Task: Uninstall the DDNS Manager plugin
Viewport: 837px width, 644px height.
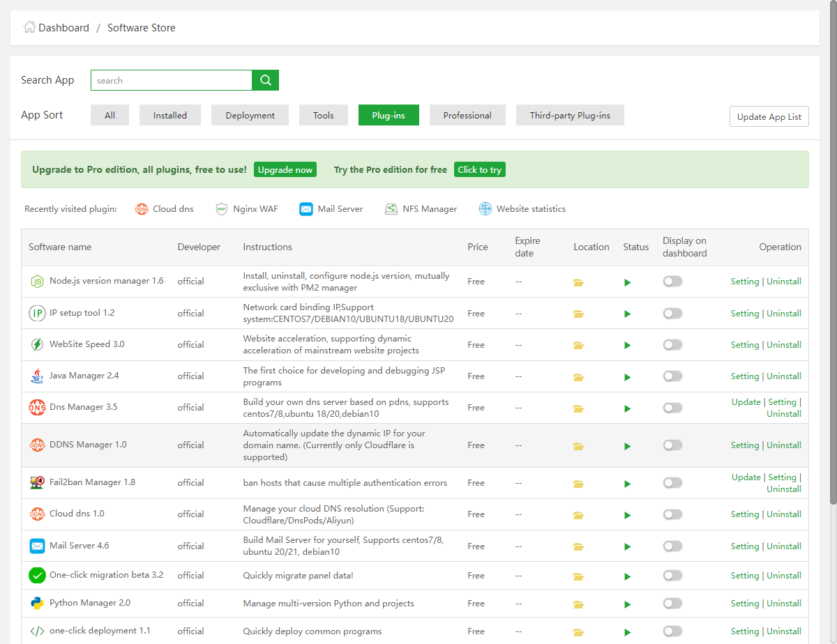Action: 784,445
